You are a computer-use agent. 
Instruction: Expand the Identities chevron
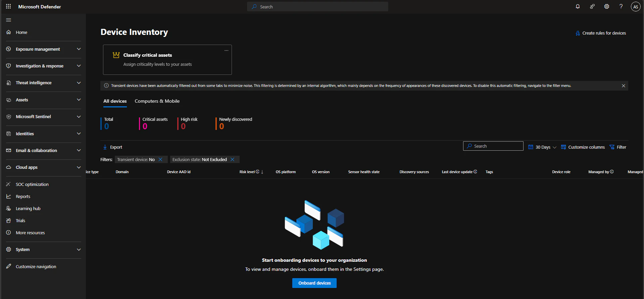pyautogui.click(x=79, y=134)
